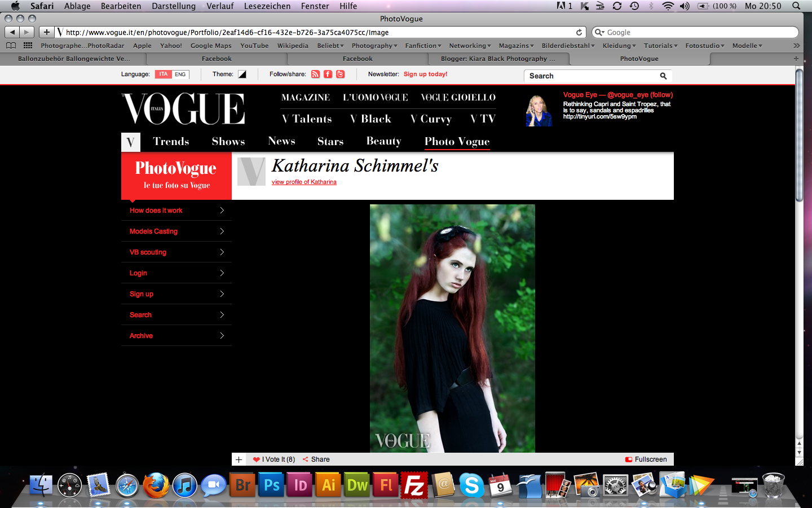Click the I Vote It button

[x=274, y=459]
